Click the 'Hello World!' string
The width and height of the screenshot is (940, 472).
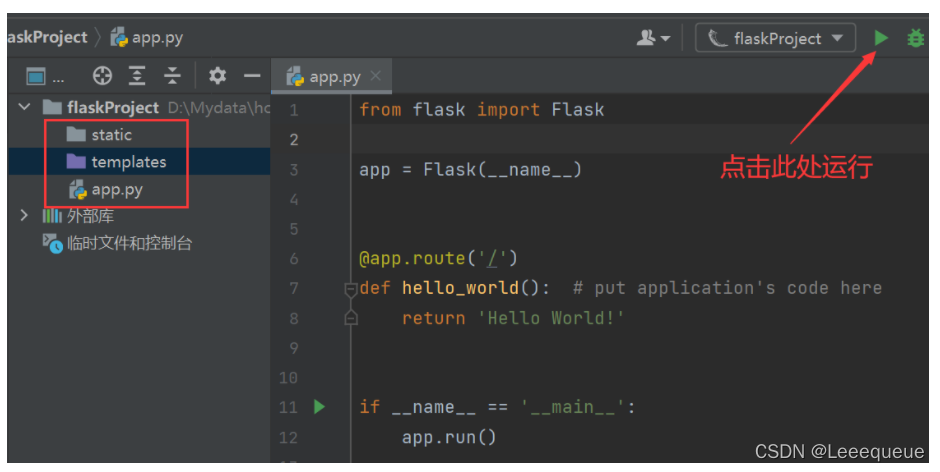[x=550, y=318]
